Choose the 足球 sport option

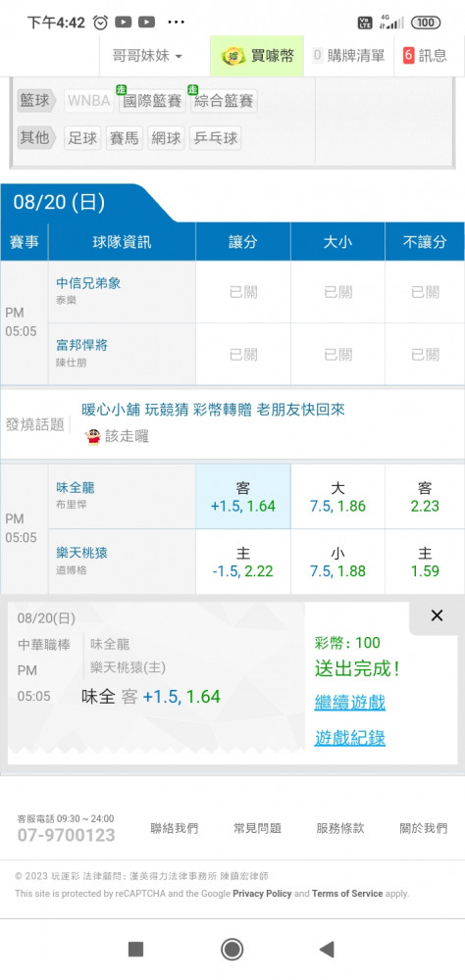pyautogui.click(x=82, y=138)
